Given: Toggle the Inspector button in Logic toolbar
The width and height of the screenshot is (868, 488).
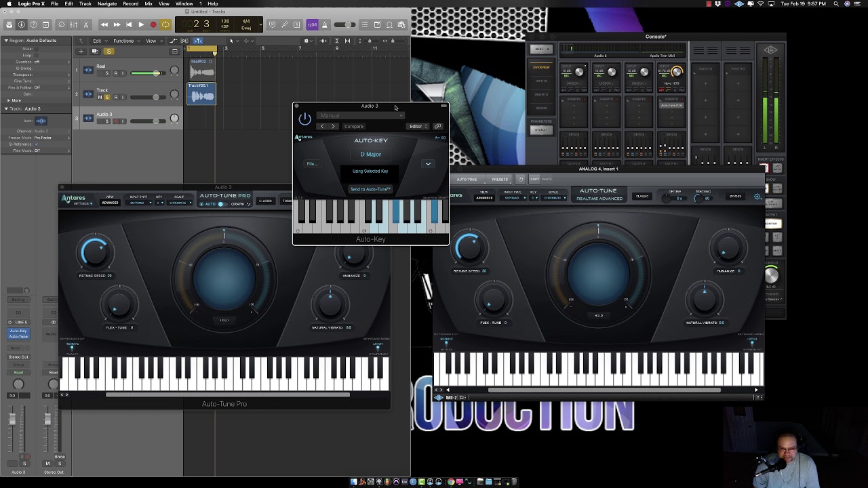Looking at the screenshot, I should coord(22,24).
